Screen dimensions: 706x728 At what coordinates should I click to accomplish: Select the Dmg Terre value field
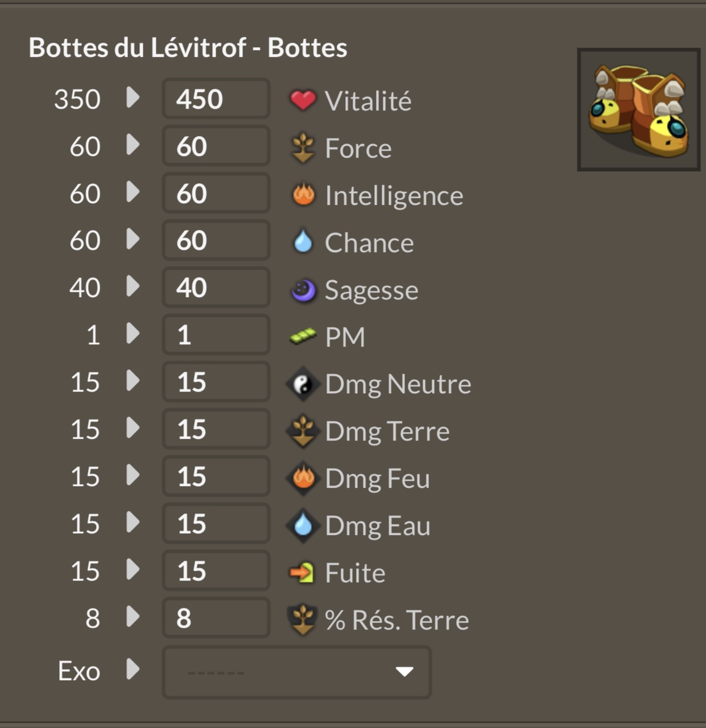[216, 429]
